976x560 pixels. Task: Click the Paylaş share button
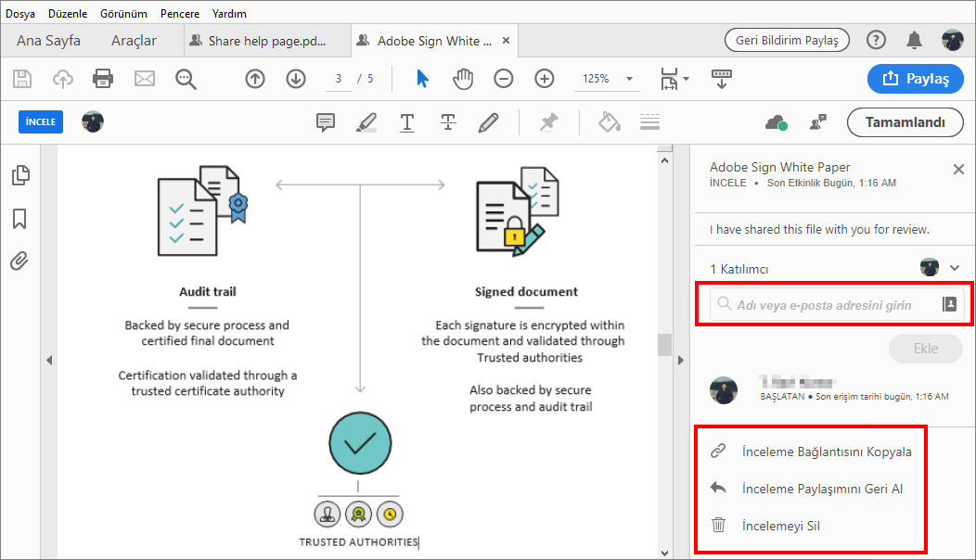[x=916, y=79]
